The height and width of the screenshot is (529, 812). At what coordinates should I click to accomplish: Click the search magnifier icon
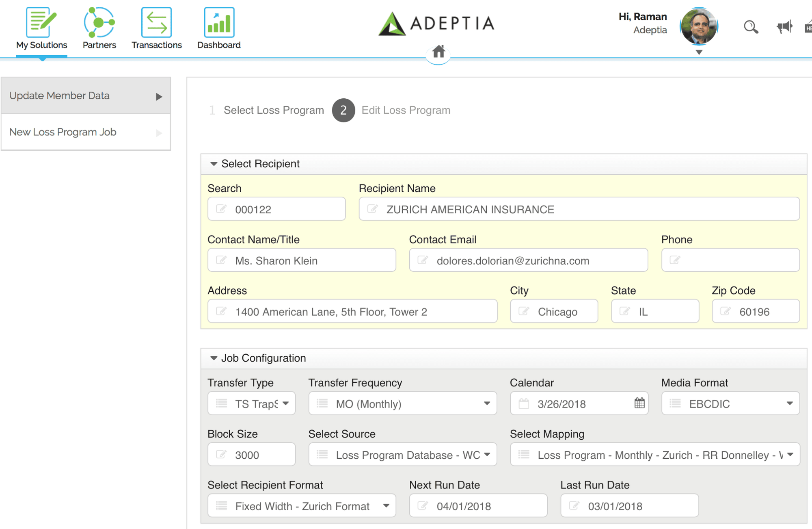pos(751,27)
